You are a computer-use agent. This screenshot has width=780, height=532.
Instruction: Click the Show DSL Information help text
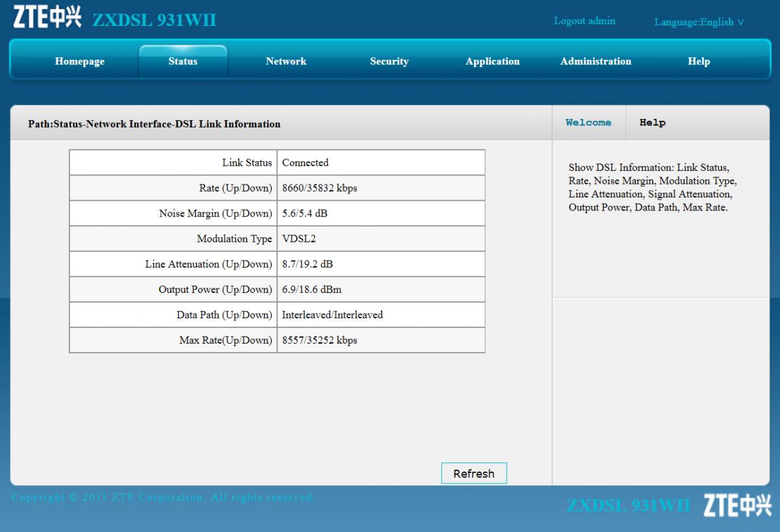(653, 188)
